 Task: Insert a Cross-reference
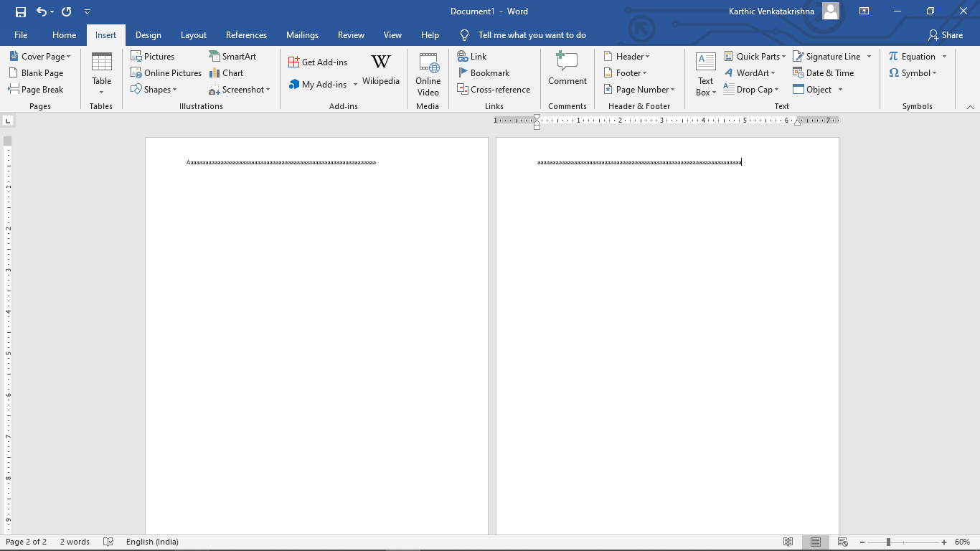[x=494, y=89]
